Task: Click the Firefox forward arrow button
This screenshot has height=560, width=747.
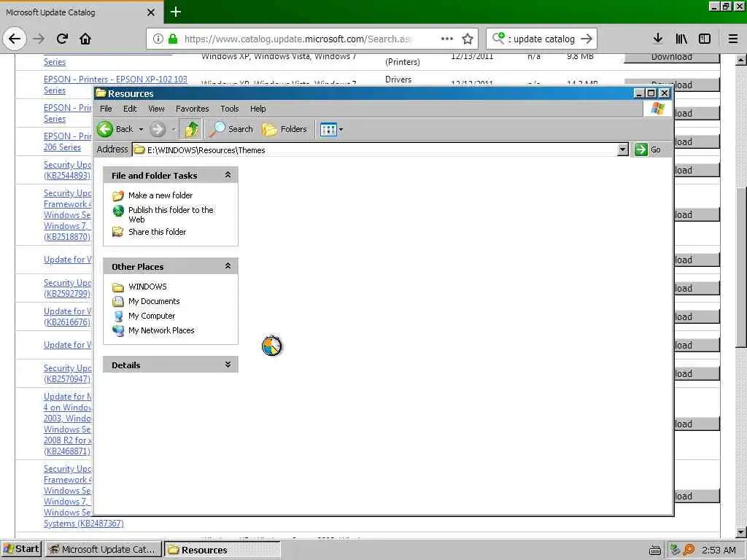Action: [39, 39]
